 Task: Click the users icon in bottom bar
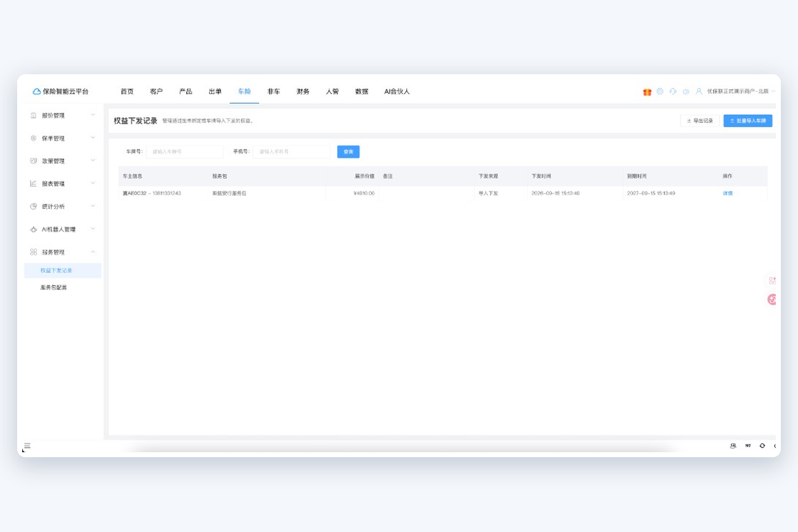click(733, 446)
